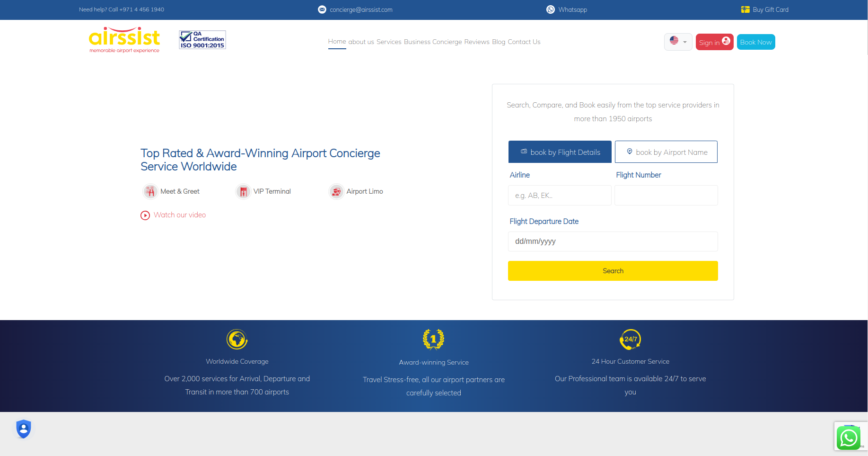Select the book by Flight Details tab

(x=560, y=152)
